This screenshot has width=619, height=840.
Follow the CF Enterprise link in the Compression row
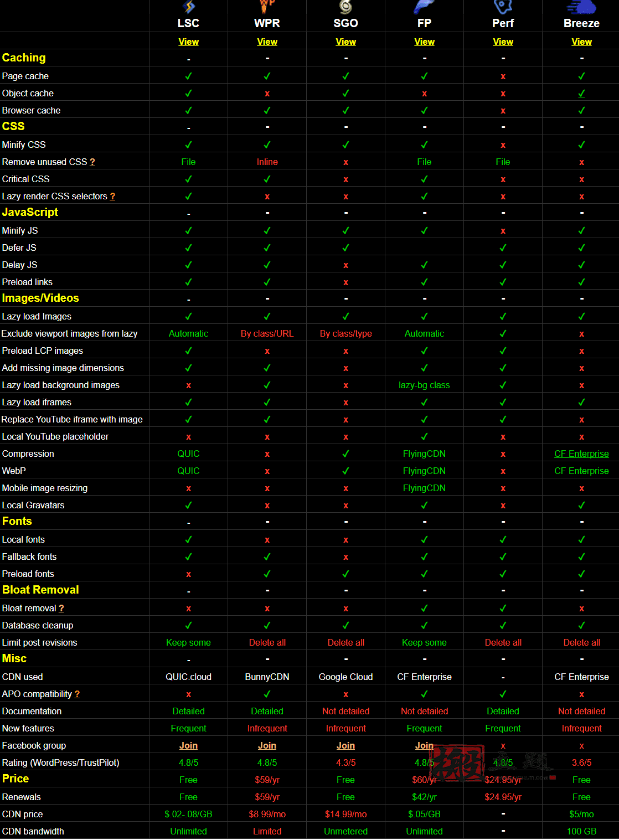click(x=582, y=454)
